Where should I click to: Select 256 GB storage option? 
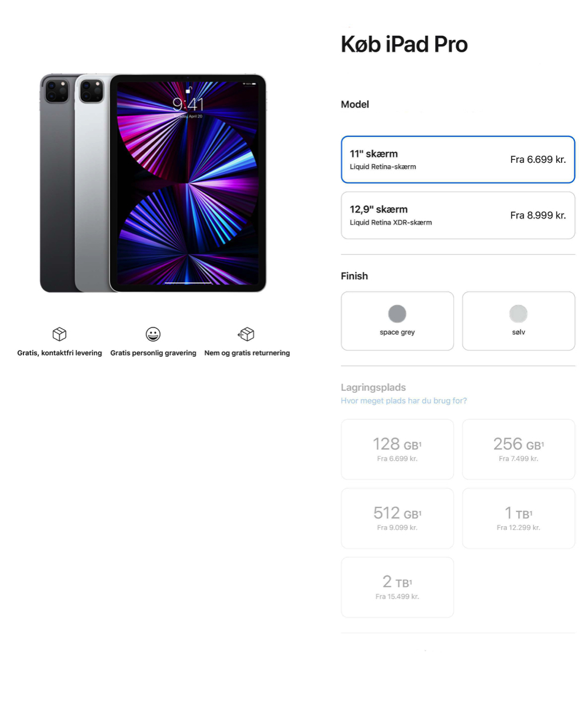coord(519,449)
